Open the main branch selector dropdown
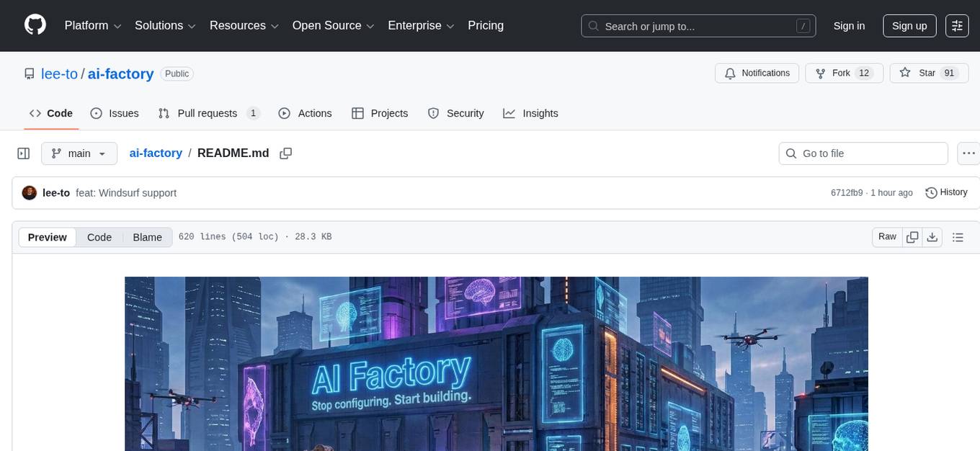This screenshot has height=451, width=980. click(x=79, y=153)
